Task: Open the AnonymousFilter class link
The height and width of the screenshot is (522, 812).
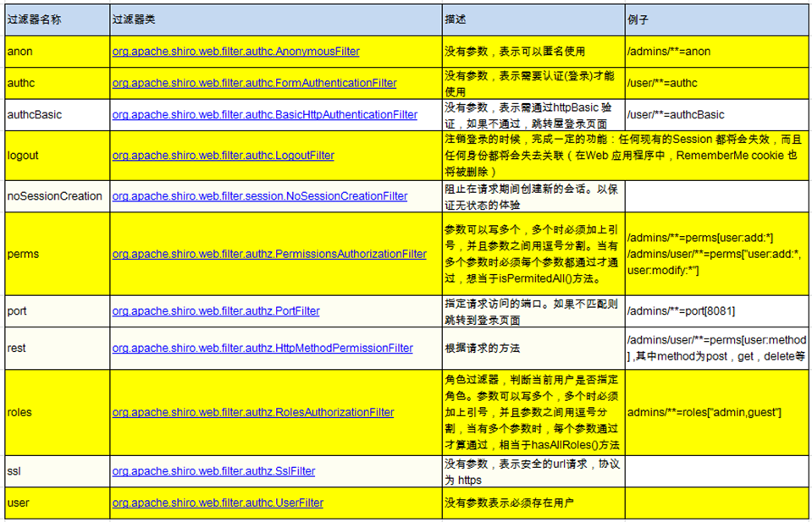Action: 235,51
